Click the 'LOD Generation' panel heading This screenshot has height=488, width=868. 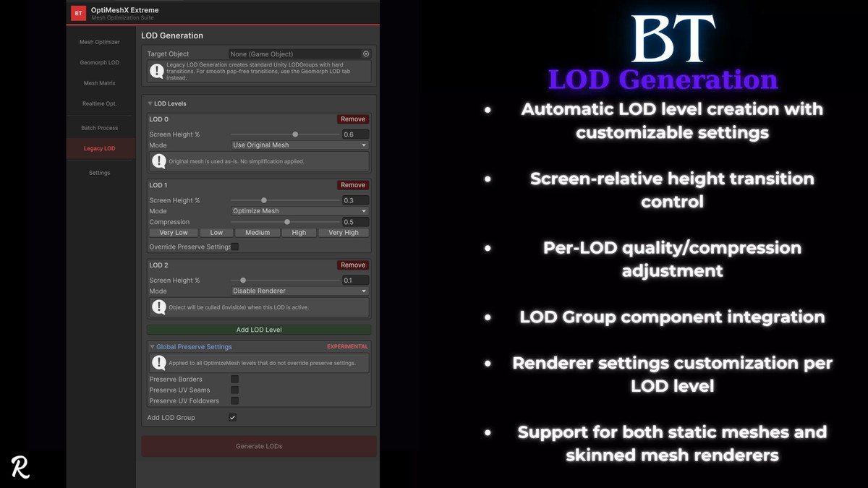[x=172, y=35]
